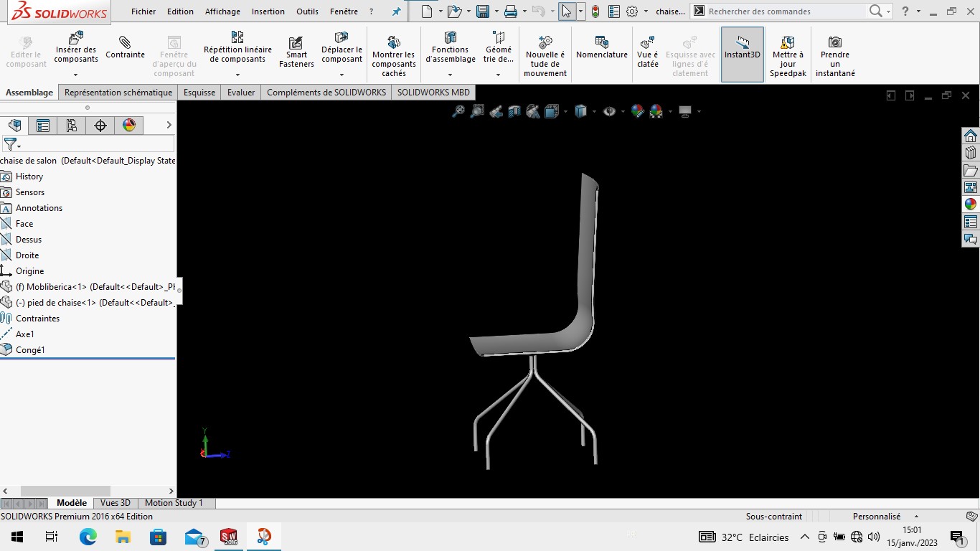This screenshot has height=551, width=980.
Task: Click the Zoom to fit magnifier icon
Action: (458, 111)
